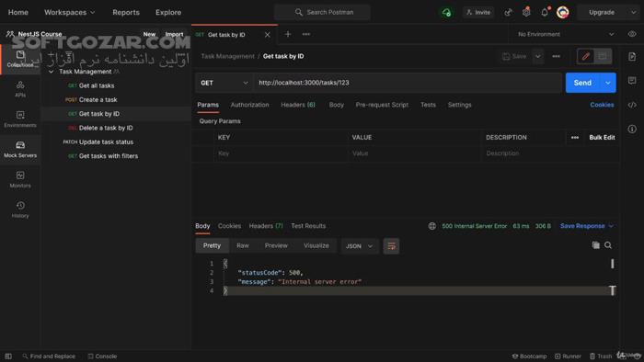Switch to the Authorization tab
Image resolution: width=644 pixels, height=362 pixels.
coord(249,105)
